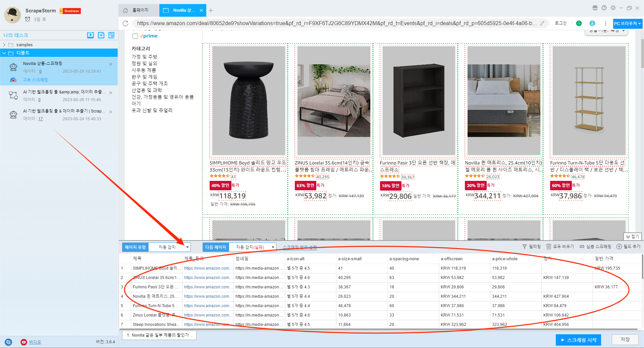
Task: Toggle the prime checkbox
Action: [x=135, y=36]
